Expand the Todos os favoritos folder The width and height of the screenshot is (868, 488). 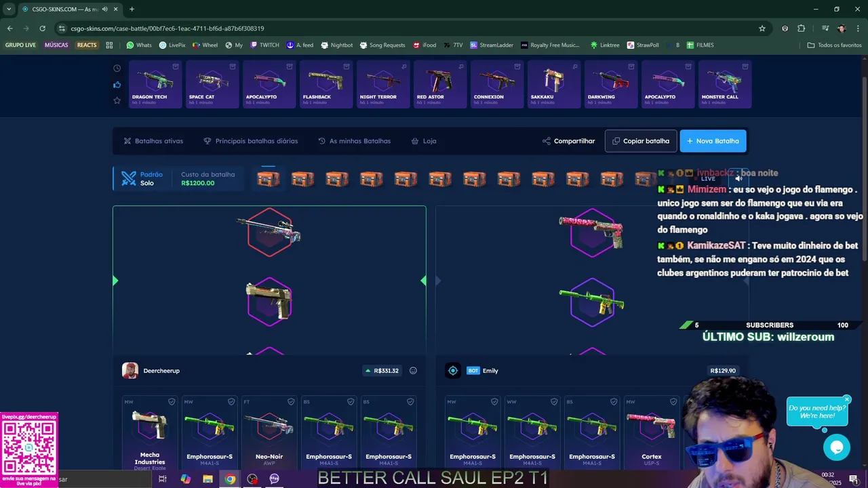tap(834, 45)
